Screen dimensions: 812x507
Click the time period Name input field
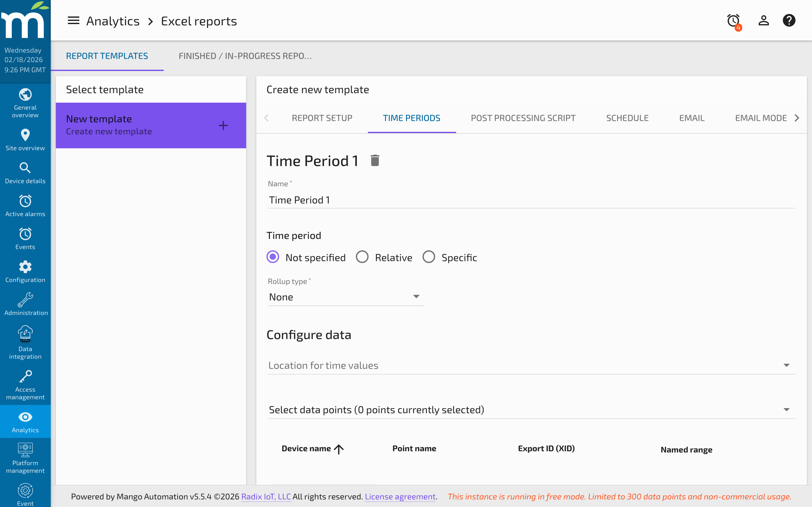click(x=531, y=200)
